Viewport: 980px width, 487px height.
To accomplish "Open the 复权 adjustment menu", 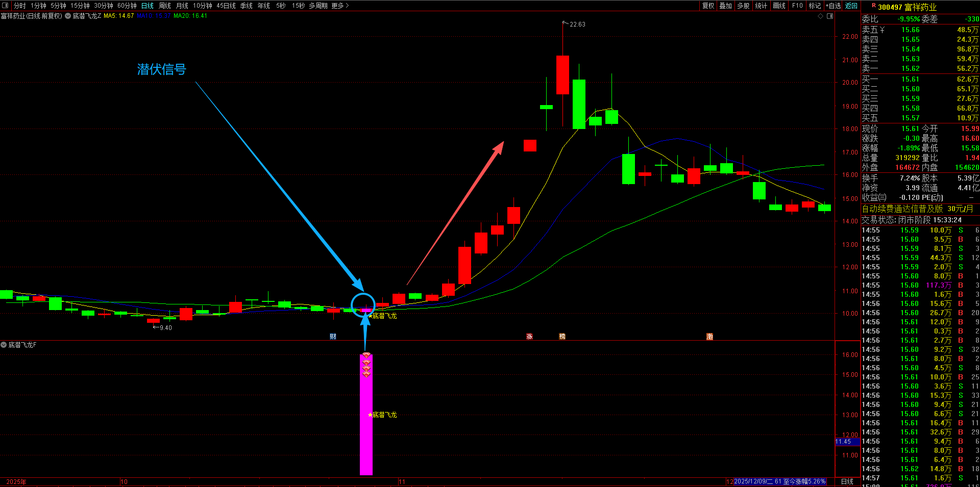I will 708,6.
